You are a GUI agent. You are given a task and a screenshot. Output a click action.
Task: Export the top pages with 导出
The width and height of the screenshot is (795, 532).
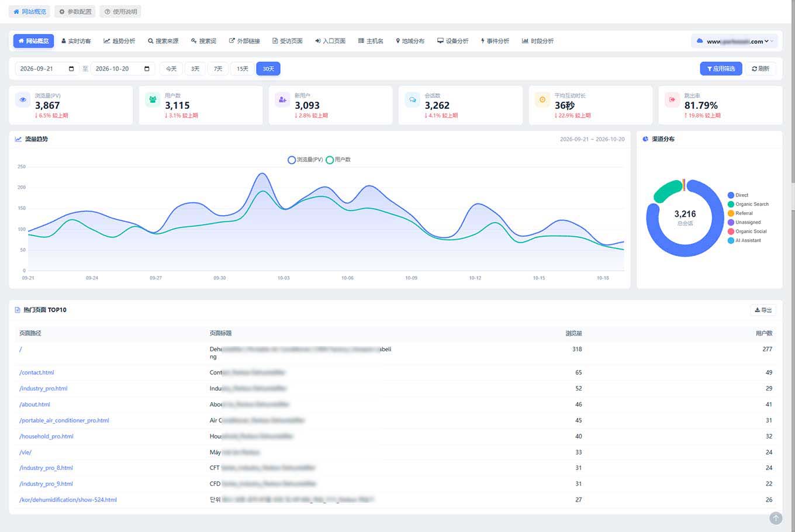(763, 310)
